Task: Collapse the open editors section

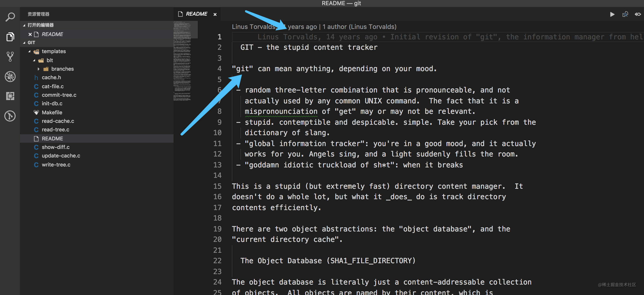Action: pos(24,25)
